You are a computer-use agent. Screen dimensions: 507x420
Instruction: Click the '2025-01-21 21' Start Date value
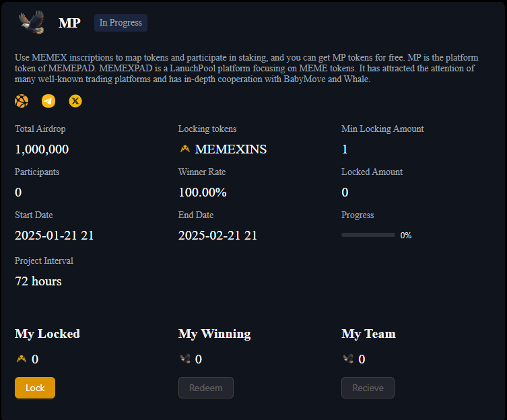(x=55, y=236)
